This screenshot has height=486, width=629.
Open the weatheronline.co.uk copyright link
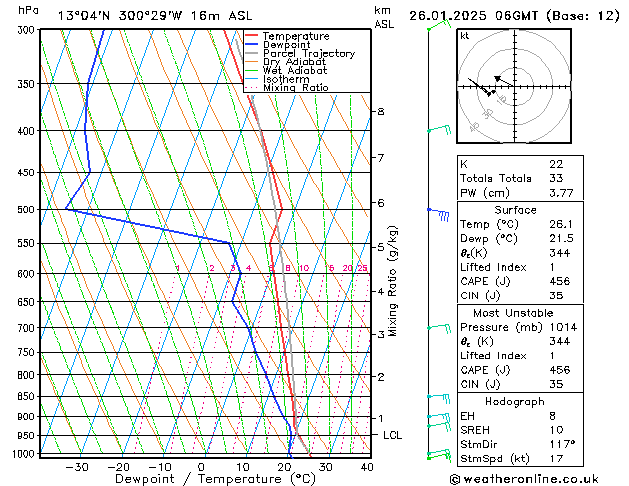524,479
